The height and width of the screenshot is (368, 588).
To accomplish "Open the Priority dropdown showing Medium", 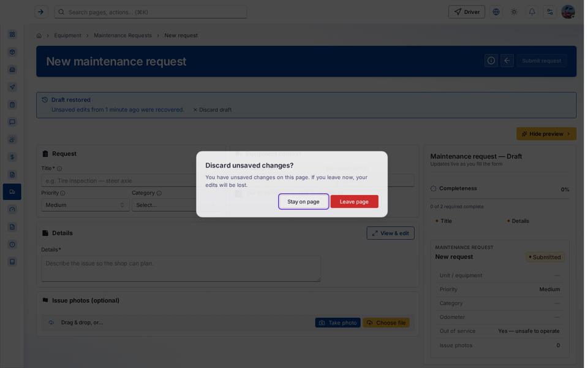I will 85,205.
